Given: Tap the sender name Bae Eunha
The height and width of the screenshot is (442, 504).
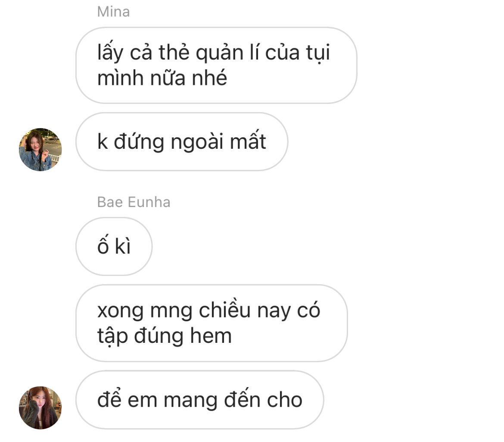Looking at the screenshot, I should [134, 202].
